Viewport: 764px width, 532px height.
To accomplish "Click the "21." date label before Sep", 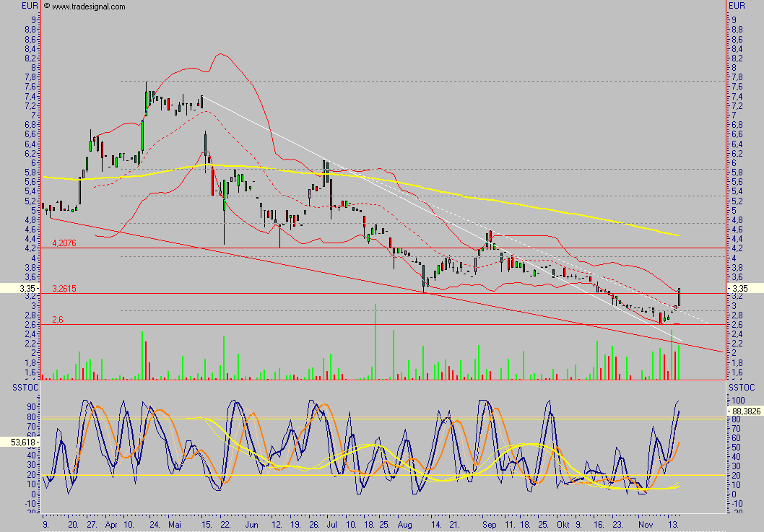I will pyautogui.click(x=454, y=525).
